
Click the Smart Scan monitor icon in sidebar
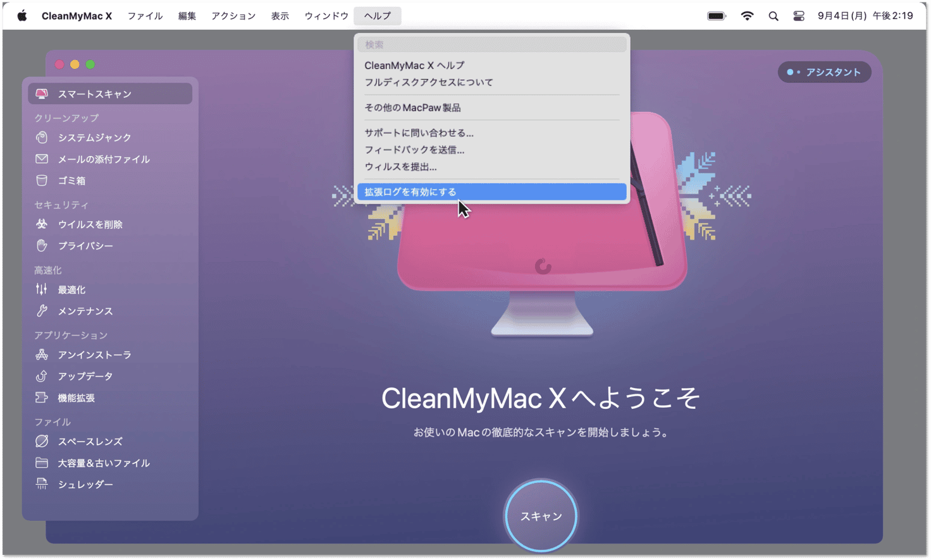[x=42, y=94]
